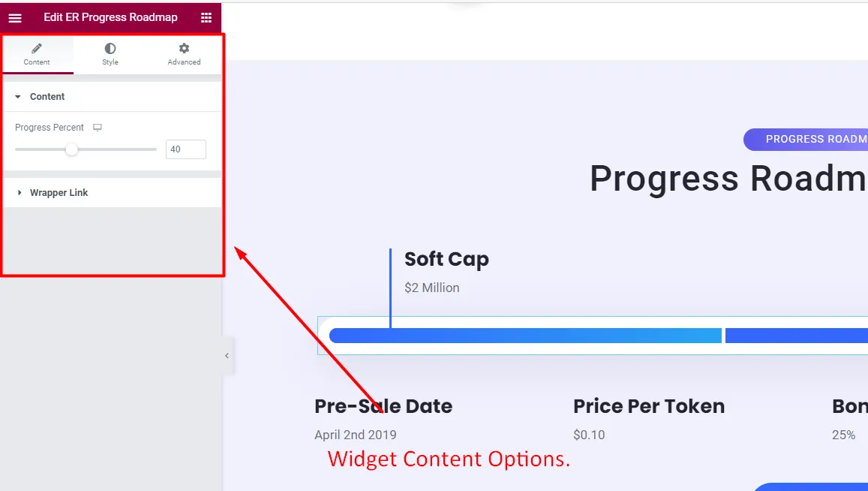Collapse the Content section
The image size is (868, 491).
tap(47, 96)
